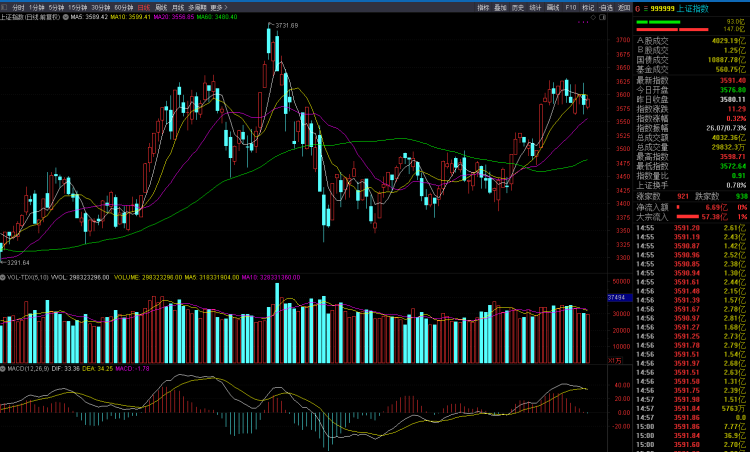Switch the chart to the 日线 period

point(143,7)
